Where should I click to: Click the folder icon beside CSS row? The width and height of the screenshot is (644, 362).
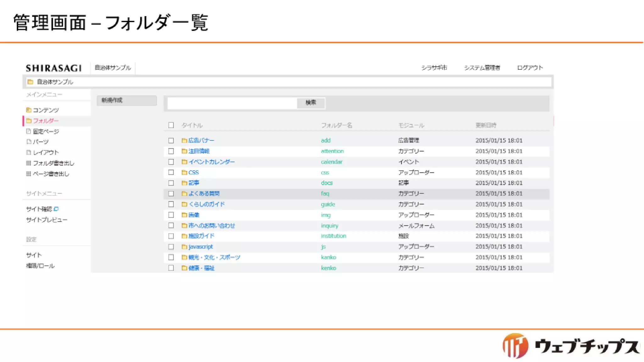184,173
